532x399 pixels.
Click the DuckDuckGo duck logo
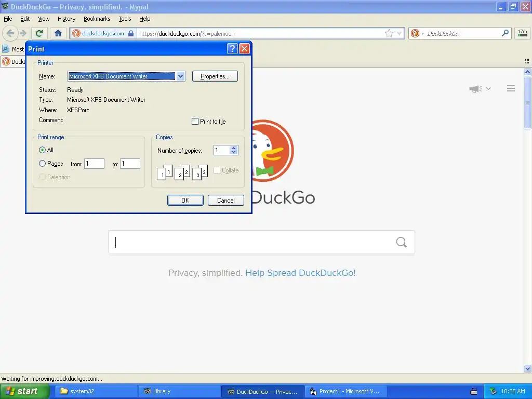[x=273, y=151]
